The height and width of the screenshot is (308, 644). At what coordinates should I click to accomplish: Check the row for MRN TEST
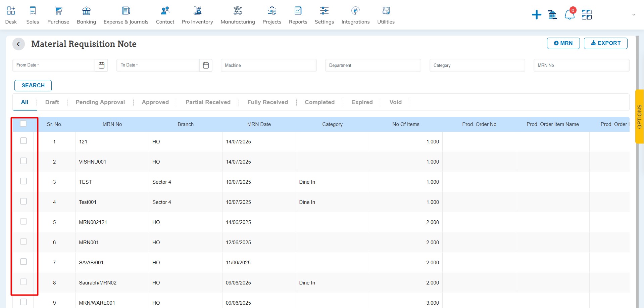[x=23, y=181]
